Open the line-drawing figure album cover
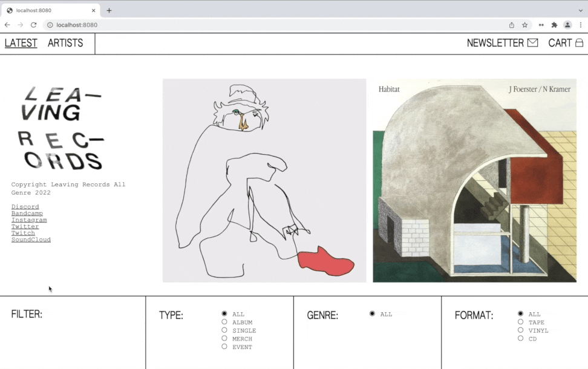This screenshot has height=369, width=588. coord(264,180)
